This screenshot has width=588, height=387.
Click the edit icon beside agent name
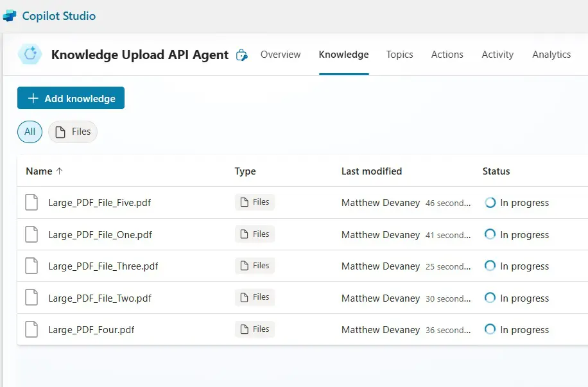click(242, 55)
